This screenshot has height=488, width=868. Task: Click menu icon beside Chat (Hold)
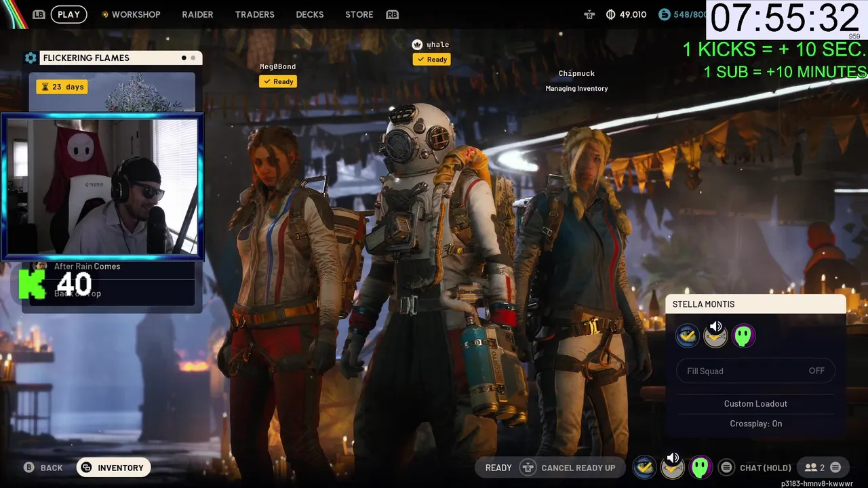click(726, 468)
